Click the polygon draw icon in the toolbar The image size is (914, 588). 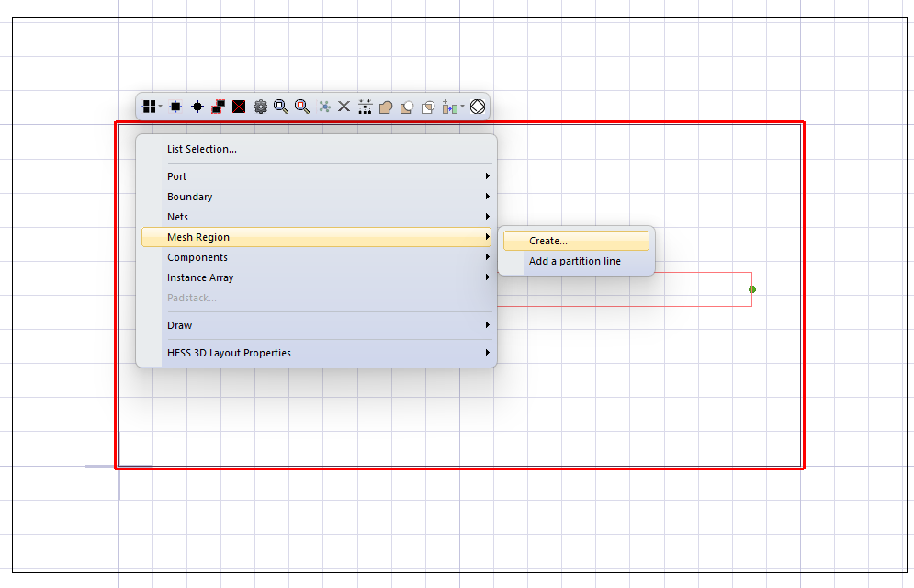click(386, 106)
